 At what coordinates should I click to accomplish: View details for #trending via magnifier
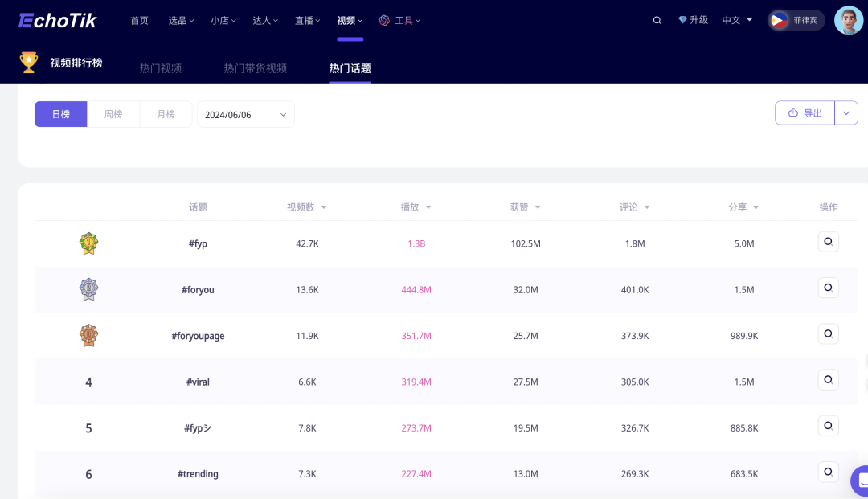coord(828,472)
